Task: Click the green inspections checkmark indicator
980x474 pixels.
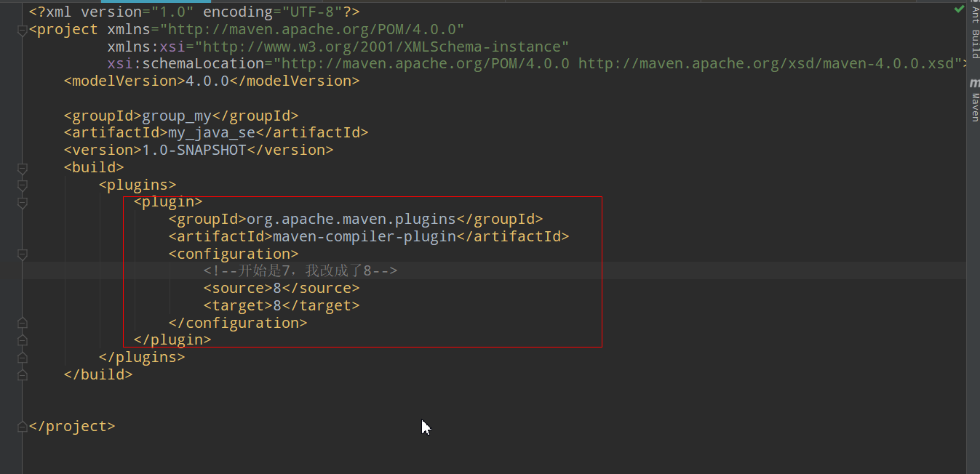Action: [960, 9]
